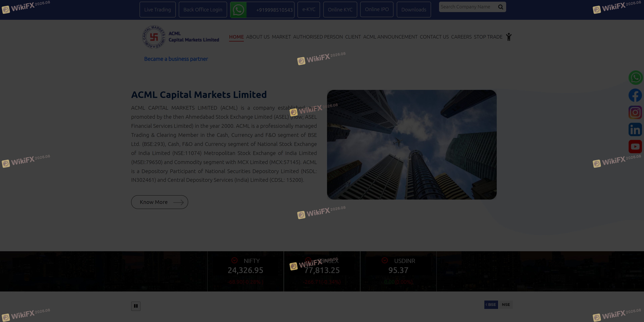
Task: Open MARKET menu
Action: tap(281, 37)
